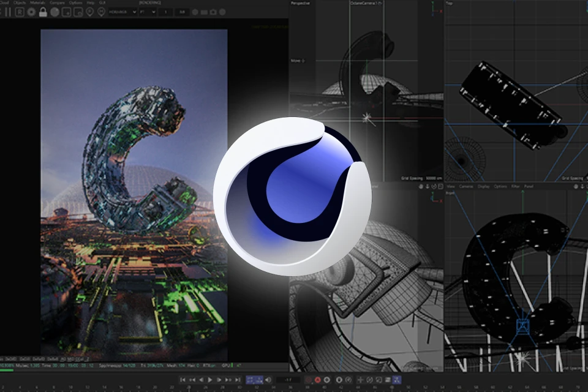Activate the pick material tool

pyautogui.click(x=101, y=12)
